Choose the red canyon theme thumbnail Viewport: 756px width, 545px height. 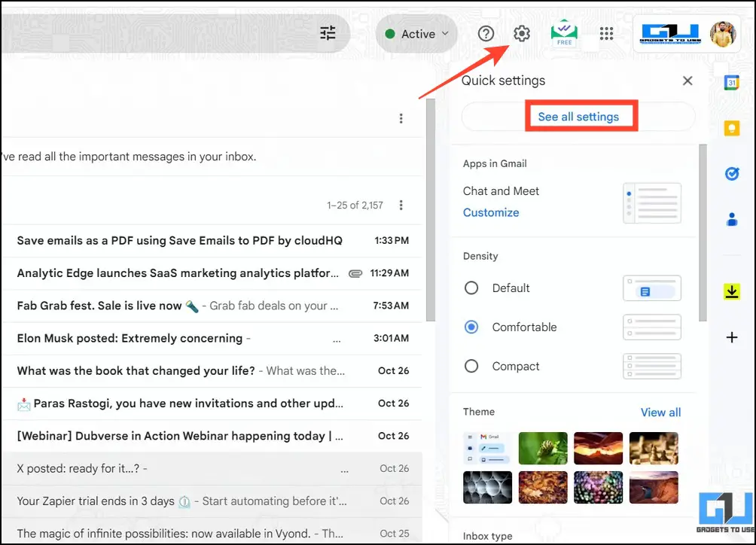[598, 448]
